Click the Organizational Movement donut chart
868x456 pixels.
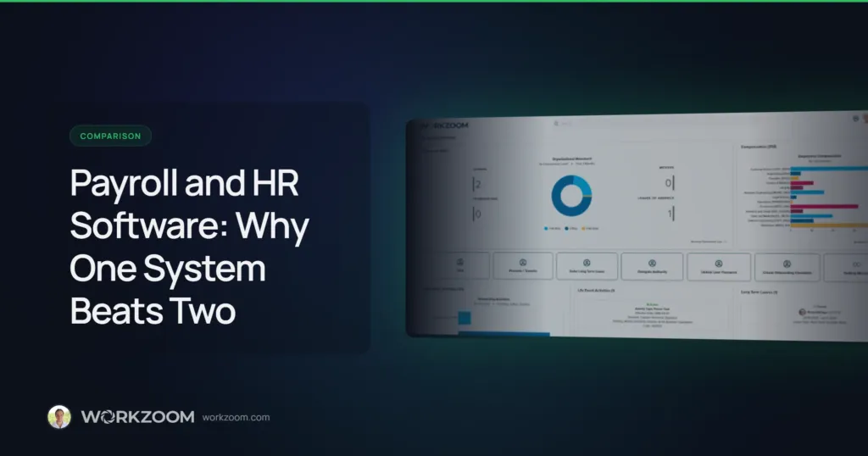(x=571, y=196)
